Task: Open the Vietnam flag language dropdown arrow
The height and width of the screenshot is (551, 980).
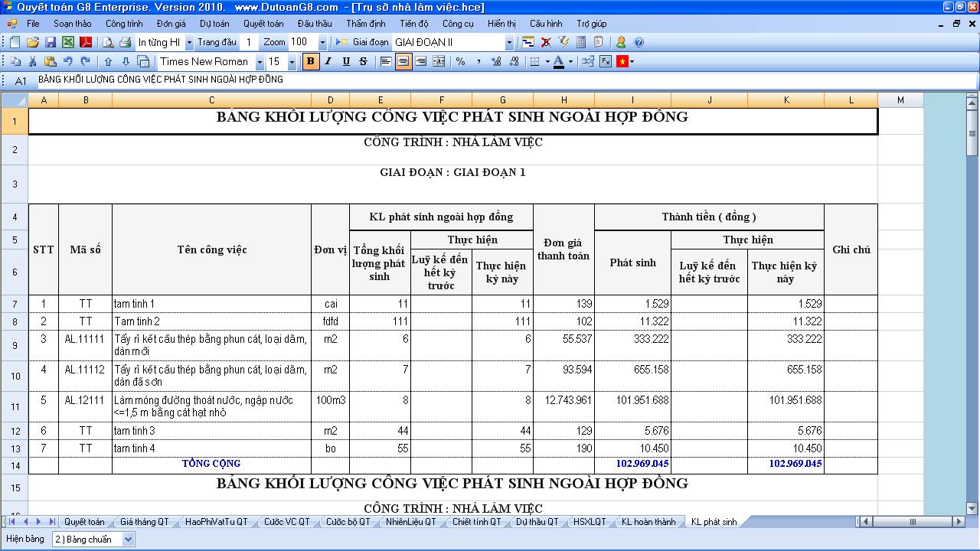Action: [x=632, y=62]
